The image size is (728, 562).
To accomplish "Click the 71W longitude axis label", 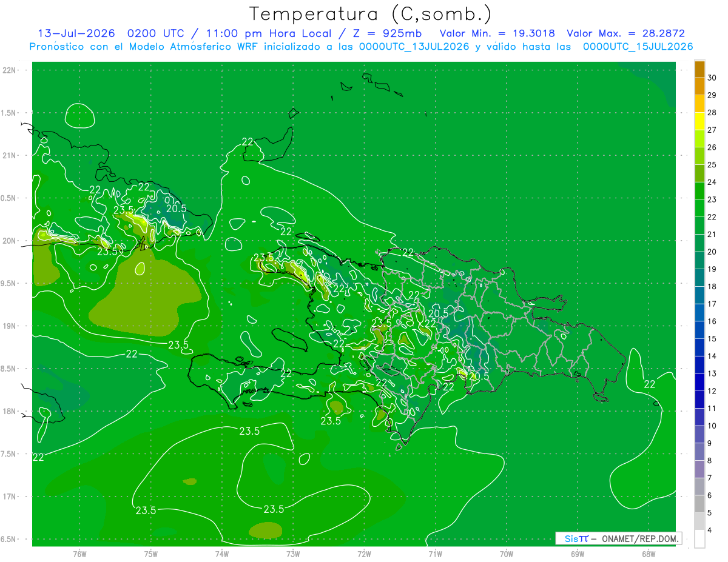I will (x=435, y=554).
